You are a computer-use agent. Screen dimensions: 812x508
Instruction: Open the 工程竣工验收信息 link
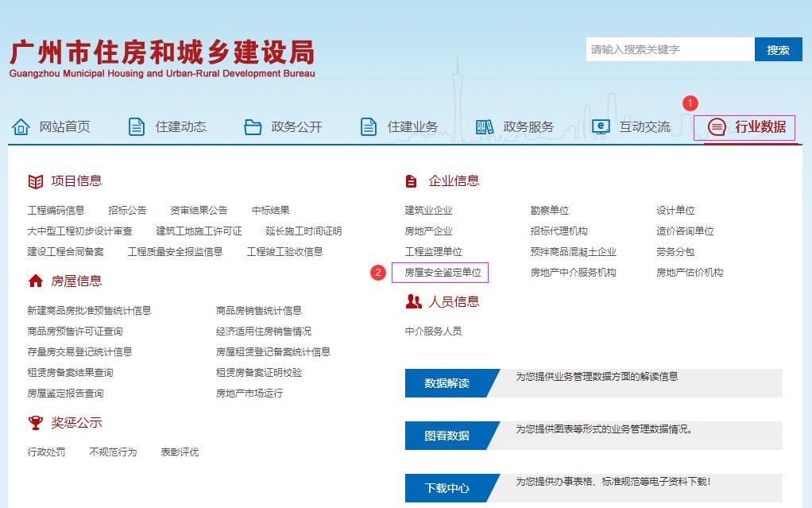tap(284, 252)
